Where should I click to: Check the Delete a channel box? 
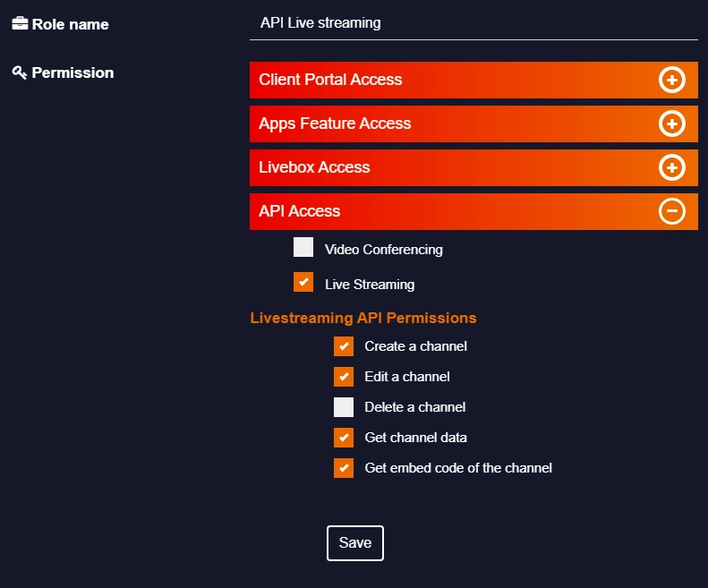(x=344, y=407)
